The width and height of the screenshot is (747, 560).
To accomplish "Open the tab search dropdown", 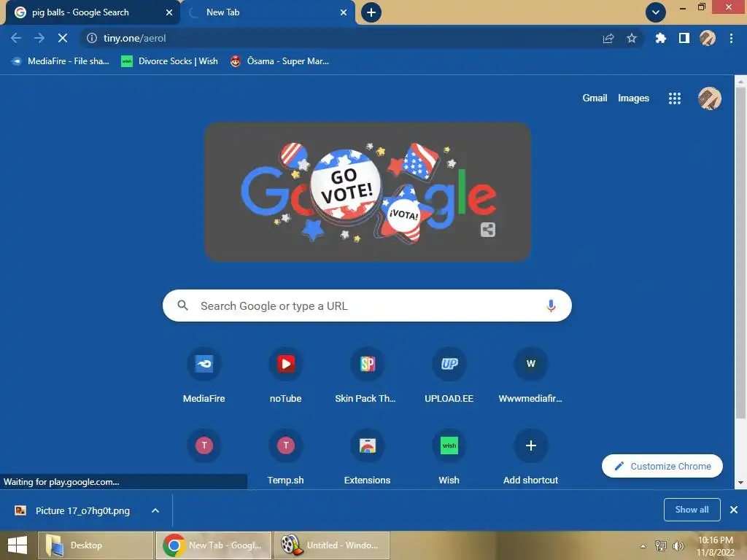I will 656,12.
